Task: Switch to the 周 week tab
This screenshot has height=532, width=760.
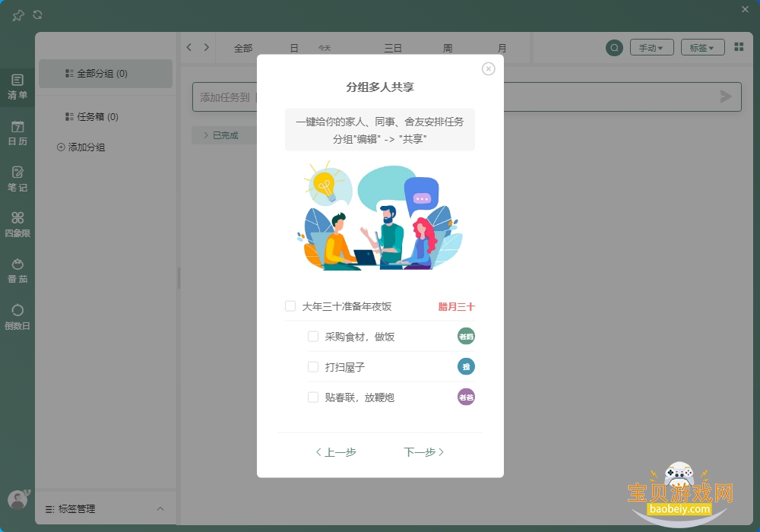Action: tap(448, 48)
